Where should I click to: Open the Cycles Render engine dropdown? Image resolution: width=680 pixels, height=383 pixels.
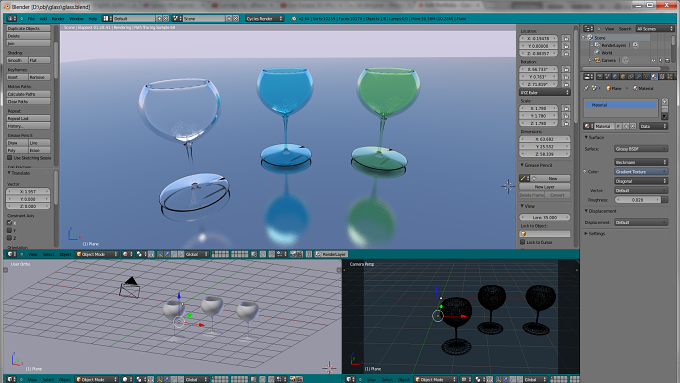(265, 19)
